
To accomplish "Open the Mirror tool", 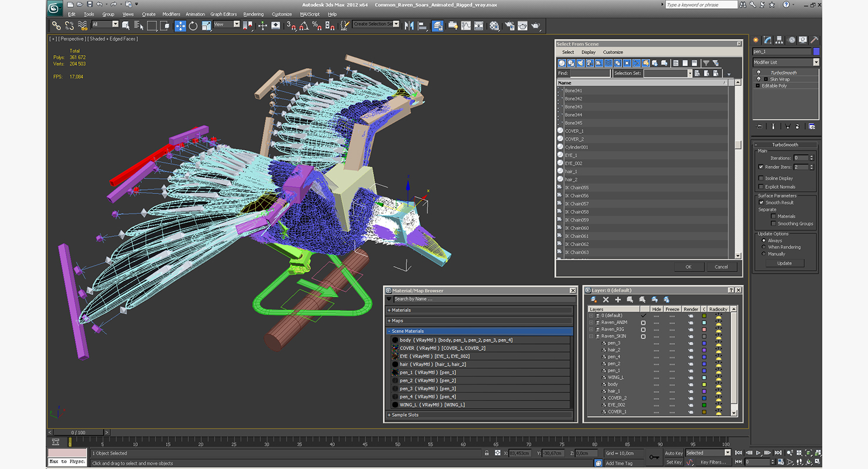I will (409, 25).
